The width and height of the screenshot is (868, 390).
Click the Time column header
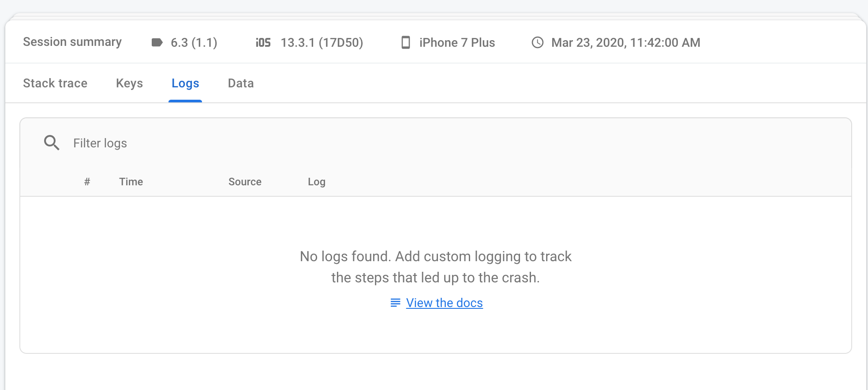coord(131,182)
